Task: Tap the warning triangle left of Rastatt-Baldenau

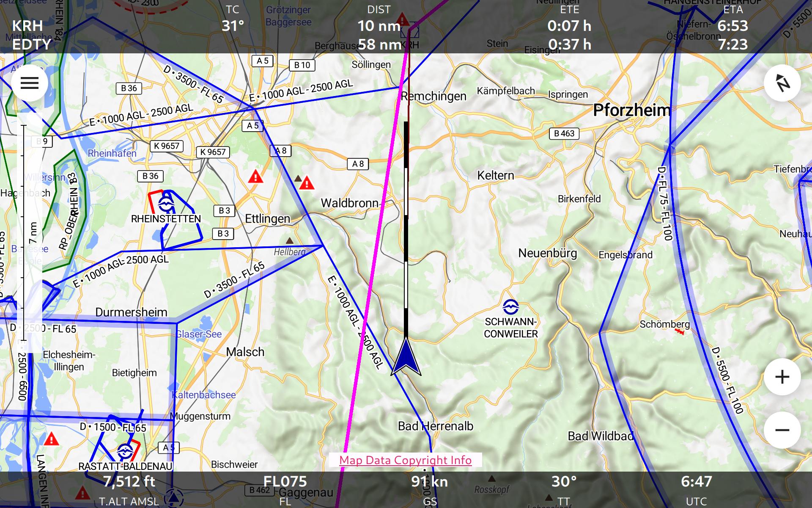Action: [52, 439]
